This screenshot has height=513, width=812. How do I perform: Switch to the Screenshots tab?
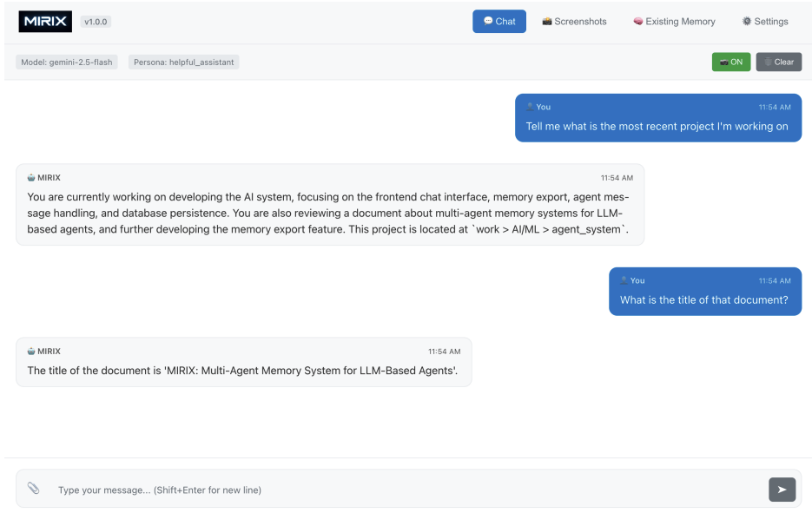pyautogui.click(x=574, y=22)
